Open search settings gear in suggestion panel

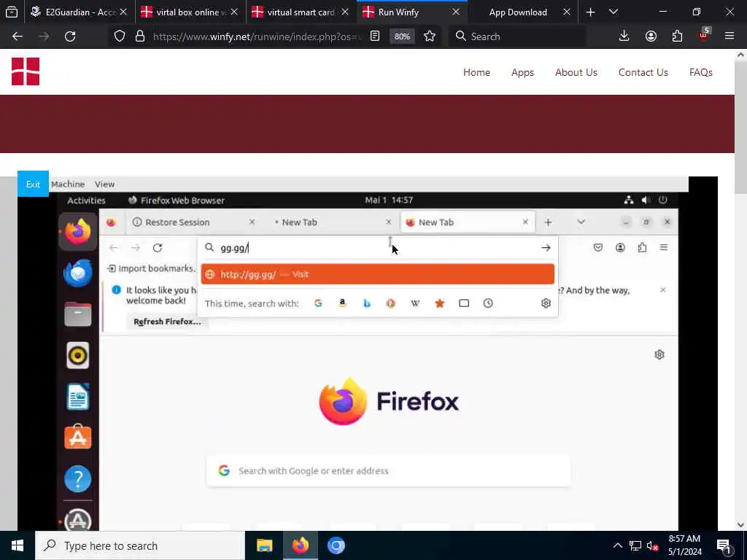tap(546, 303)
